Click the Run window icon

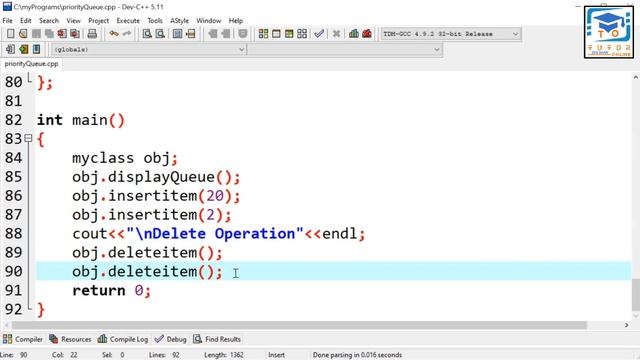click(x=276, y=34)
